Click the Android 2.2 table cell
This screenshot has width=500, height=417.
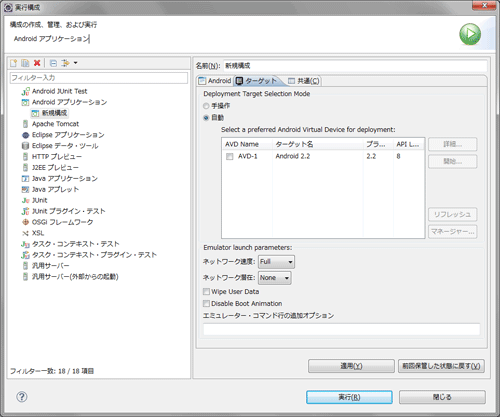point(293,156)
